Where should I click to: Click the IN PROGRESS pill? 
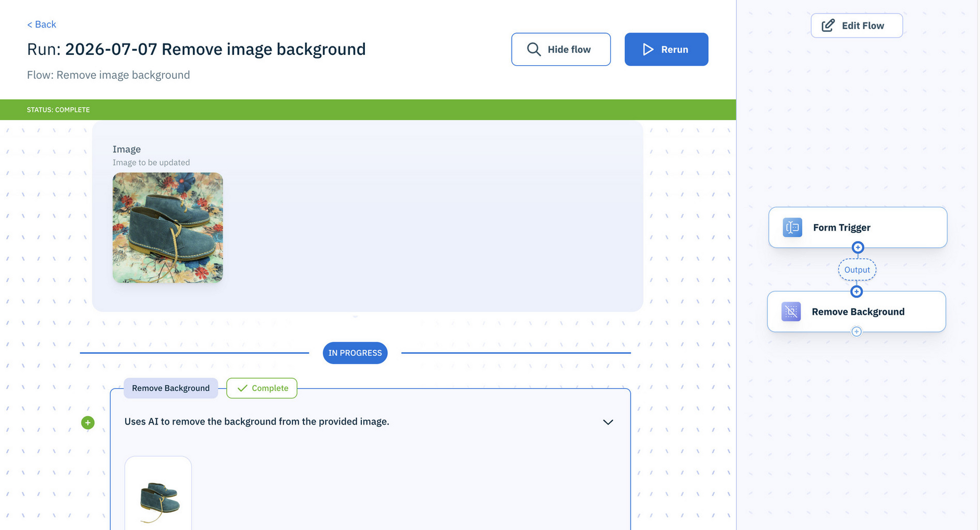point(355,353)
